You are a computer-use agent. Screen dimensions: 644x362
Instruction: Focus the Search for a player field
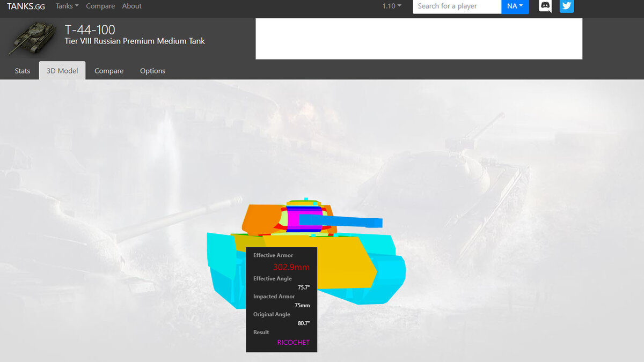[x=457, y=6]
